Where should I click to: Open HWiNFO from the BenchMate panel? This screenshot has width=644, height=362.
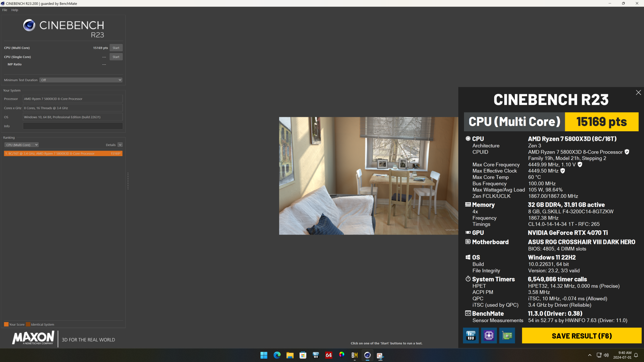[471, 336]
